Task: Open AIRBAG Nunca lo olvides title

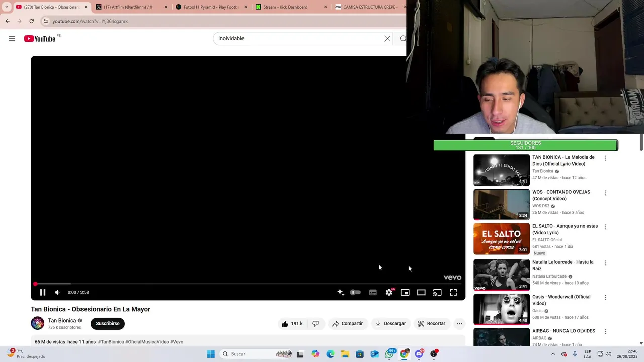Action: tap(563, 331)
